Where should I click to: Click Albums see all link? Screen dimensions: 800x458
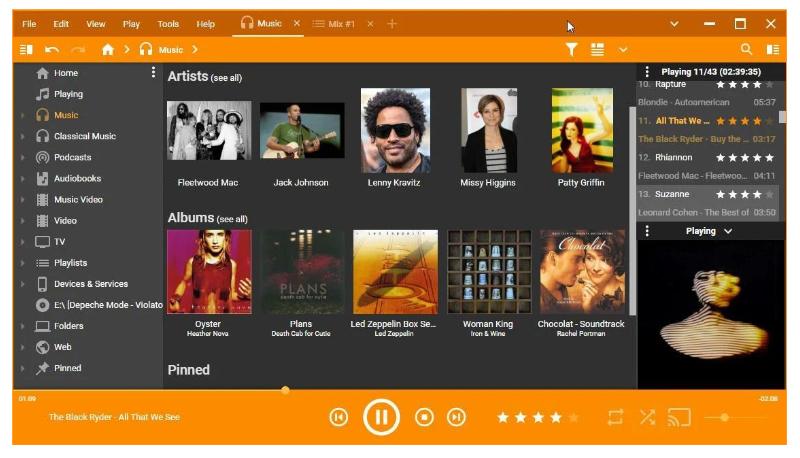click(232, 219)
